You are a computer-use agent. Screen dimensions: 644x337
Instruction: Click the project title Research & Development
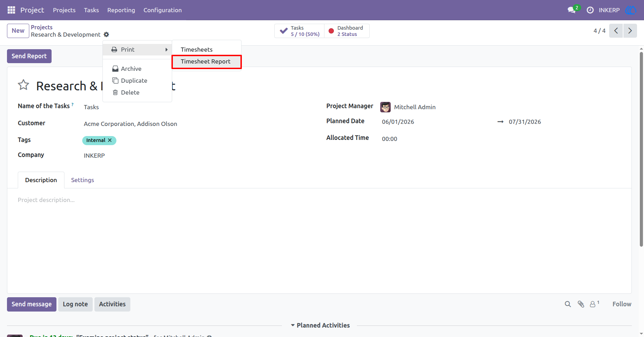[x=105, y=86]
